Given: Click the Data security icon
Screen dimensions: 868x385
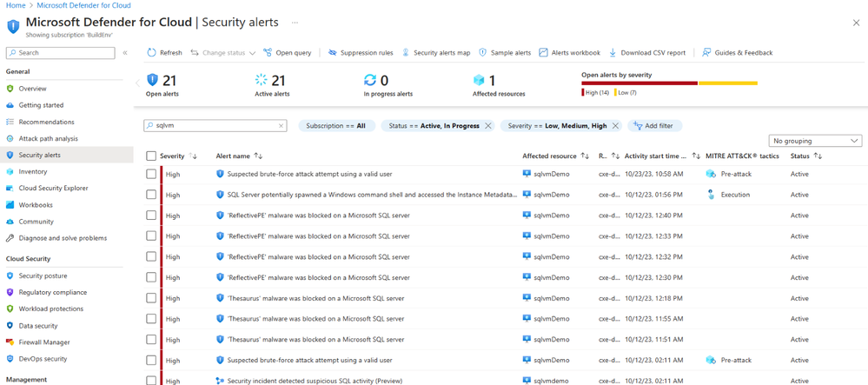Looking at the screenshot, I should tap(10, 326).
